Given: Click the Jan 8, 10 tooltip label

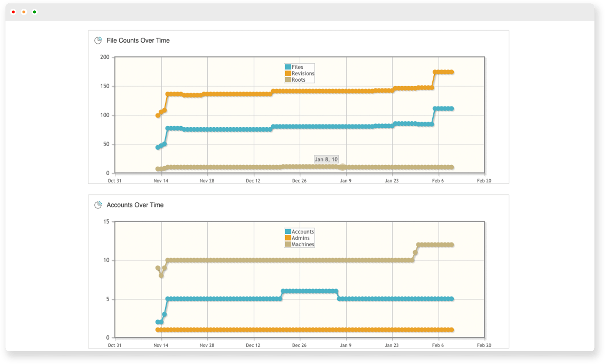Looking at the screenshot, I should click(x=327, y=159).
